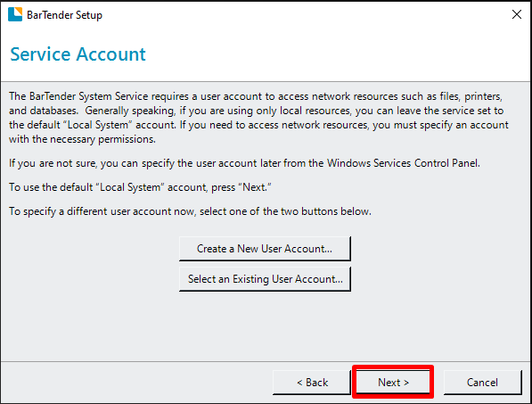Open Create a New User Account dialog
This screenshot has width=532, height=404.
[265, 249]
